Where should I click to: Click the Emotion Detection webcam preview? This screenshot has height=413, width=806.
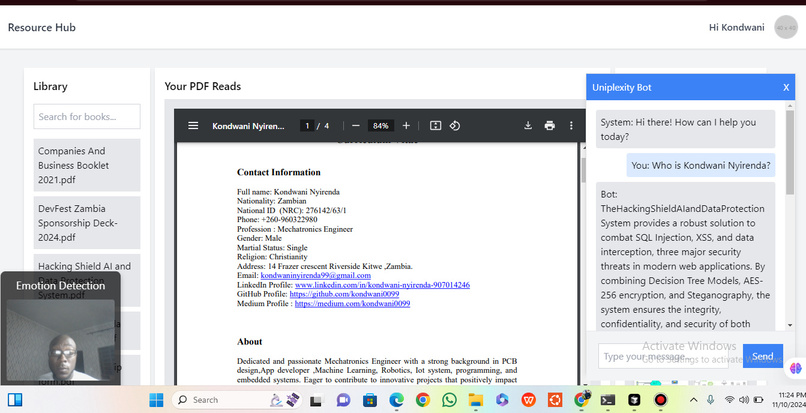pyautogui.click(x=60, y=340)
